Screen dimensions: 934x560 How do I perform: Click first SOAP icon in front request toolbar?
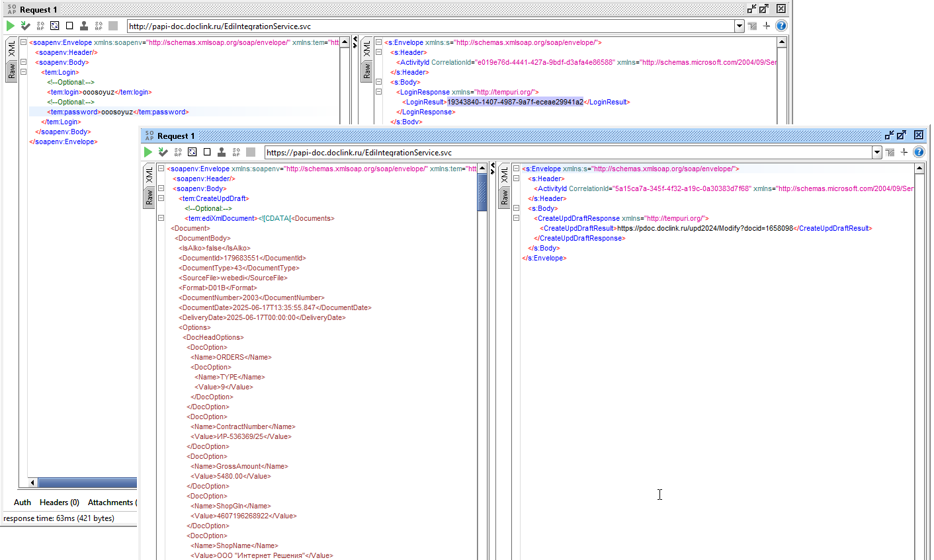[x=178, y=152]
